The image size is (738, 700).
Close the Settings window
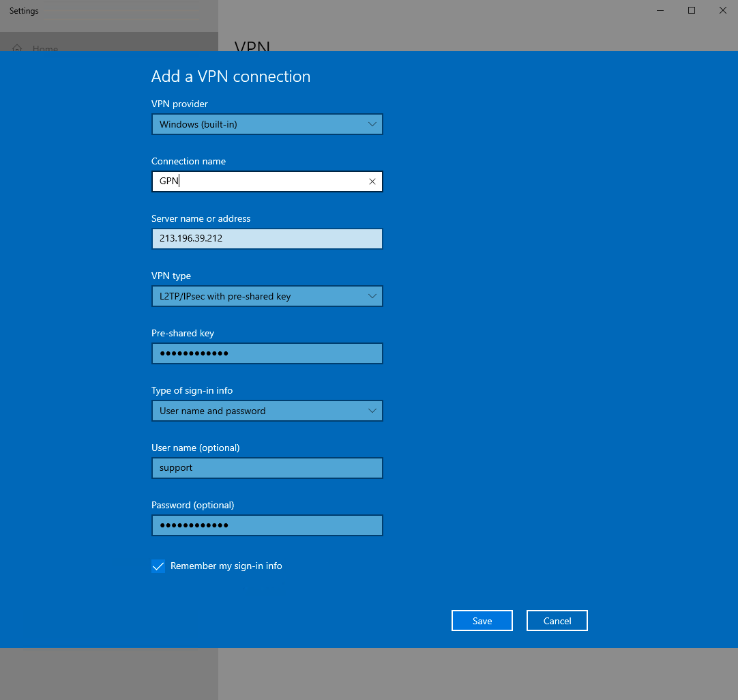(x=722, y=10)
